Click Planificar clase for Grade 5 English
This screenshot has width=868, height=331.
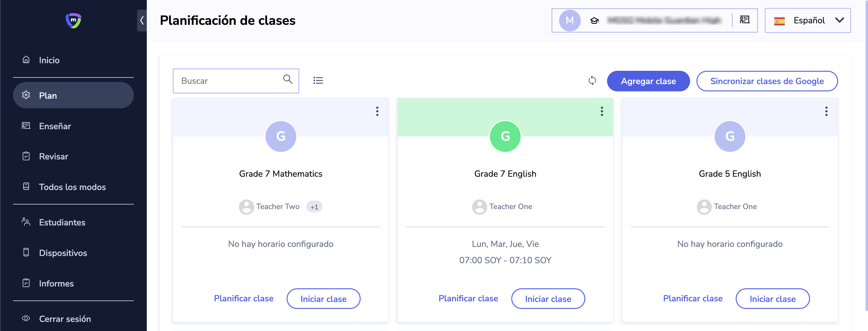[x=693, y=298]
